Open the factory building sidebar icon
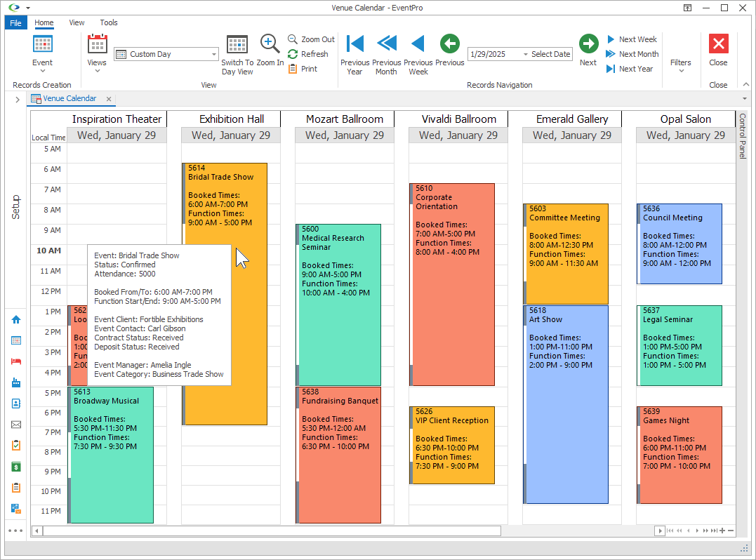Screen dimensions: 756x560 click(16, 382)
